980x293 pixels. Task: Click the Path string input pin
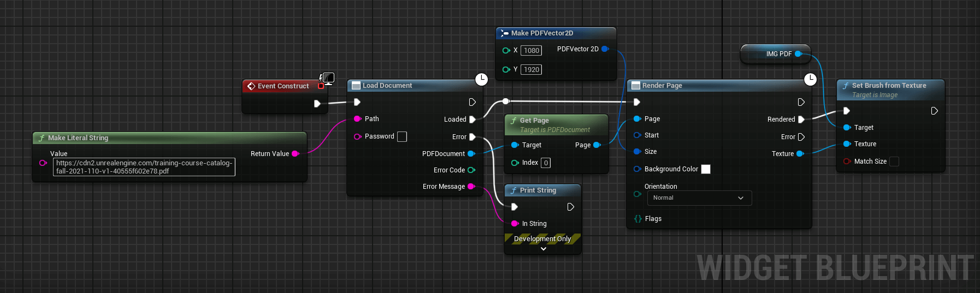coord(357,119)
